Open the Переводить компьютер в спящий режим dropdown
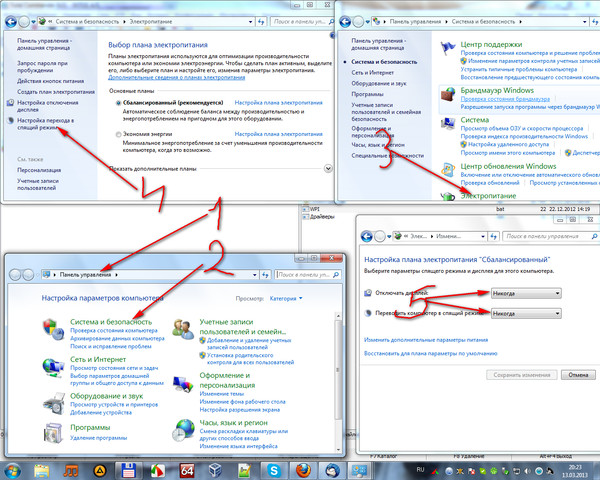600x480 pixels. 527,313
